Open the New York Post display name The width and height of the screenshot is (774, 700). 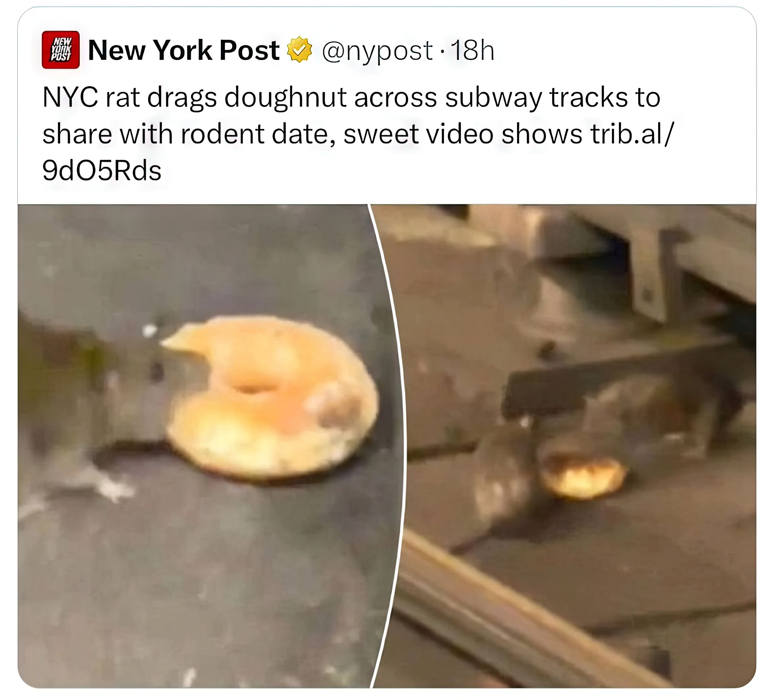tap(184, 50)
